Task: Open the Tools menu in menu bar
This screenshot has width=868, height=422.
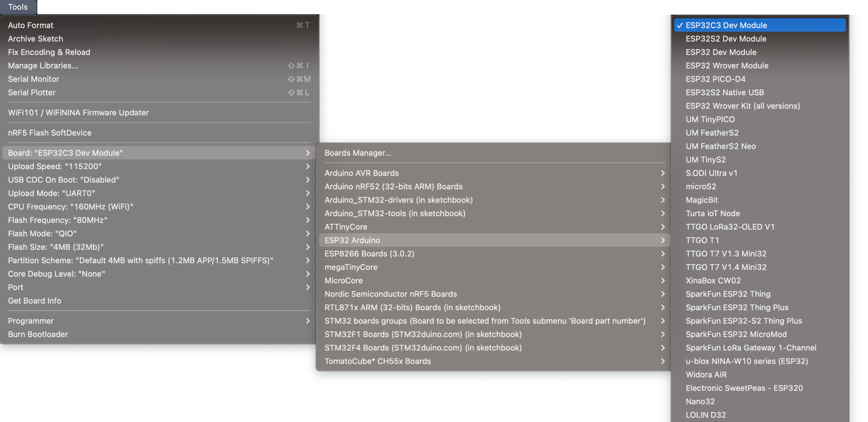Action: click(18, 7)
